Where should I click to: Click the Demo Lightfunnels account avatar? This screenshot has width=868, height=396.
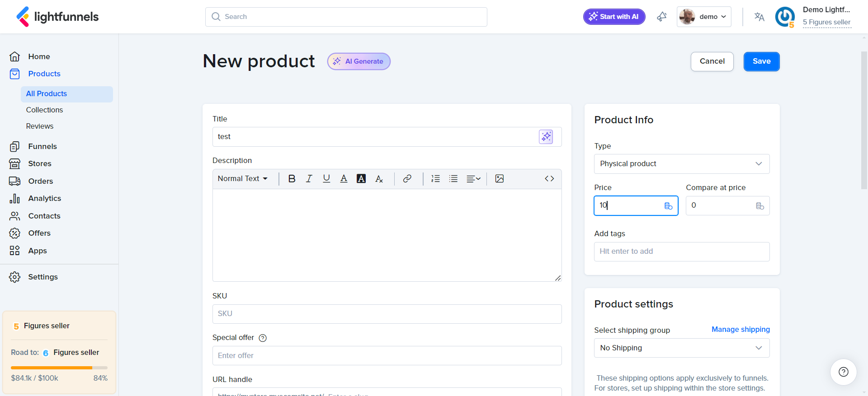pyautogui.click(x=785, y=17)
